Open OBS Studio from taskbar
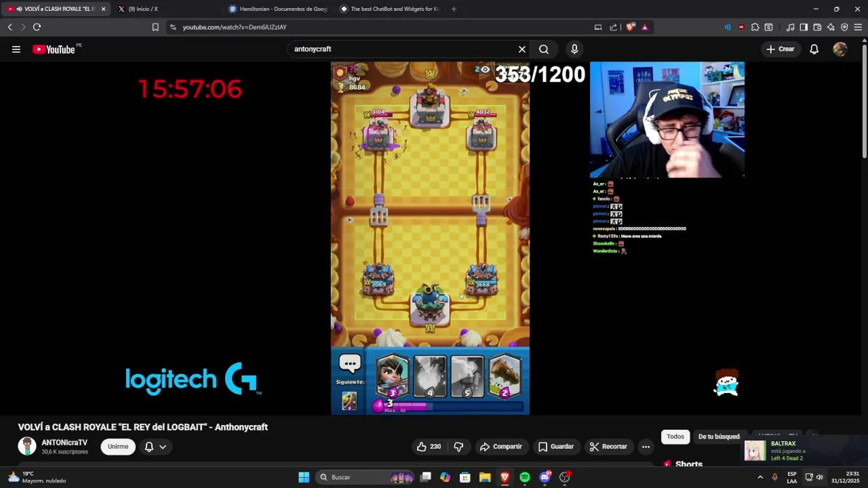Viewport: 868px width, 488px height. click(x=564, y=477)
